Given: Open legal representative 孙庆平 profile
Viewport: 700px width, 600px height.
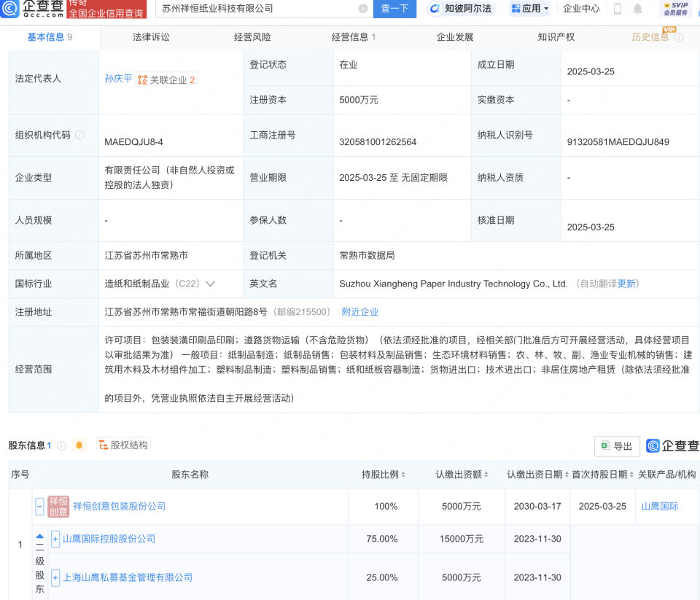Looking at the screenshot, I should click(x=118, y=79).
